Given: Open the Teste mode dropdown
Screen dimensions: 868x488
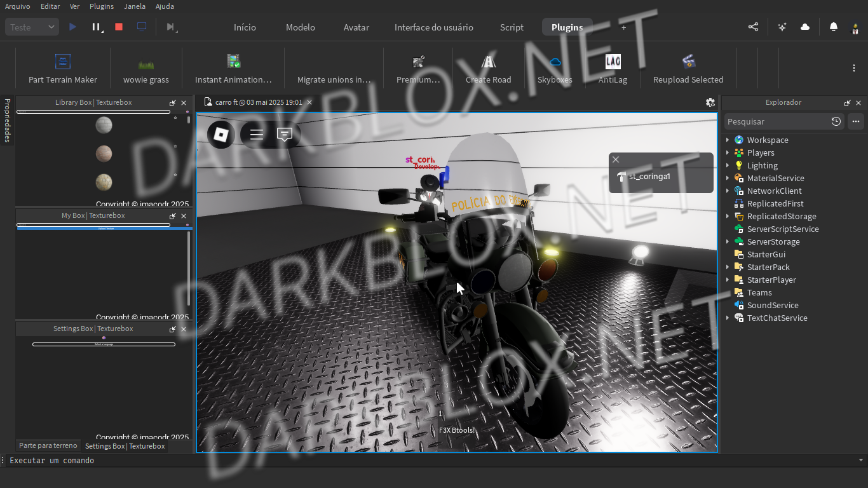Looking at the screenshot, I should pyautogui.click(x=32, y=27).
